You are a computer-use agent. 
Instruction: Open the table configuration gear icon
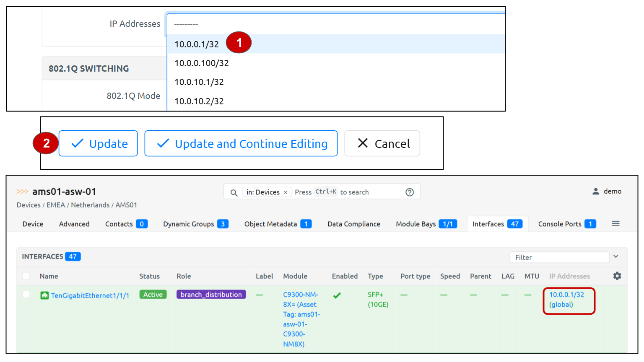[x=617, y=276]
